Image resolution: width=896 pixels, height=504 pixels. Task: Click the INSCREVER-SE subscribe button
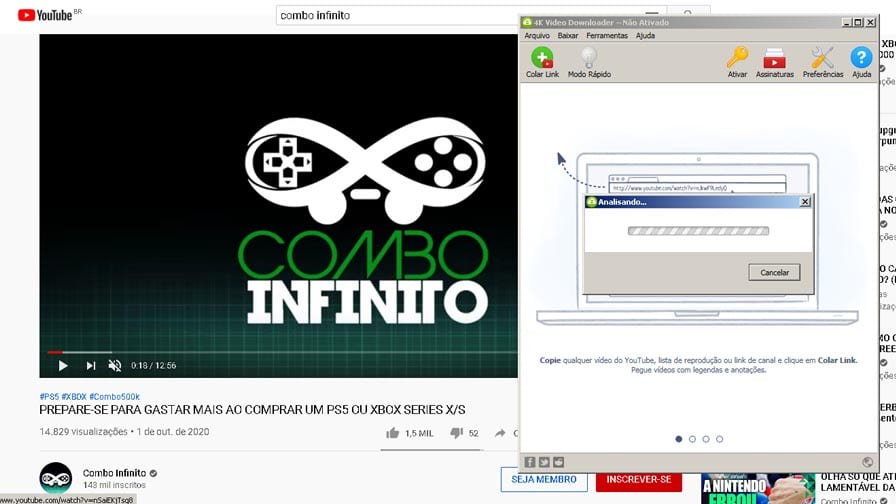coord(639,479)
